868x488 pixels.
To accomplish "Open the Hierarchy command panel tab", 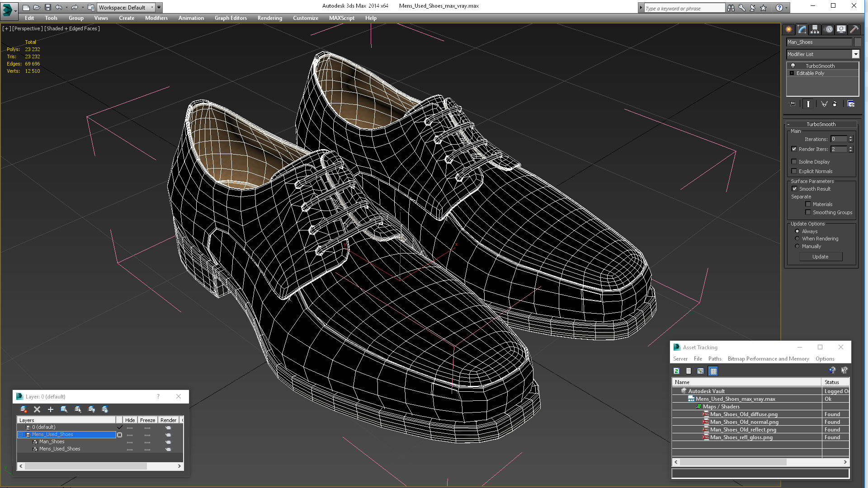I will coord(815,29).
